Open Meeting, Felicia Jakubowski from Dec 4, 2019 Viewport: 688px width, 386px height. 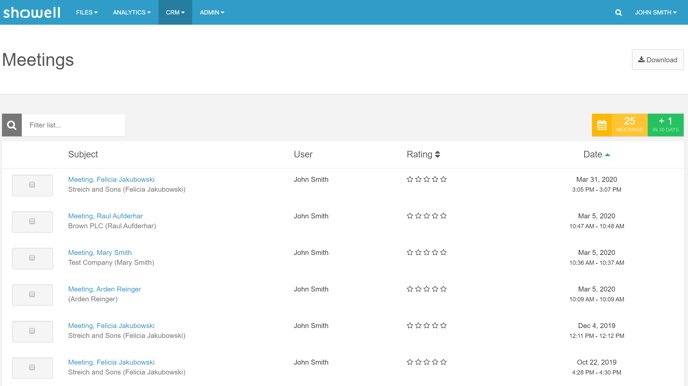click(x=111, y=325)
